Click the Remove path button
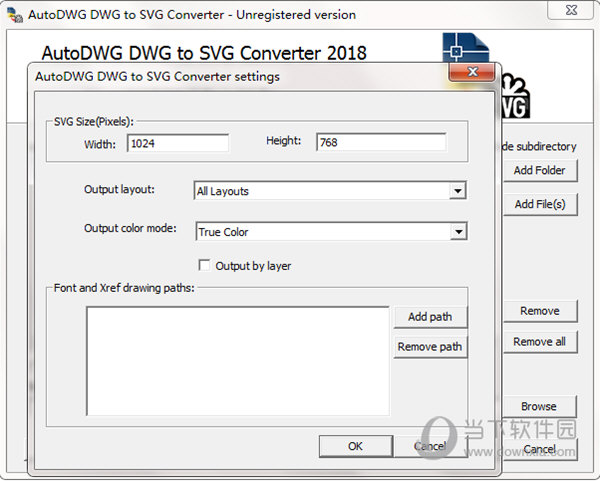The width and height of the screenshot is (600, 481). 430,347
